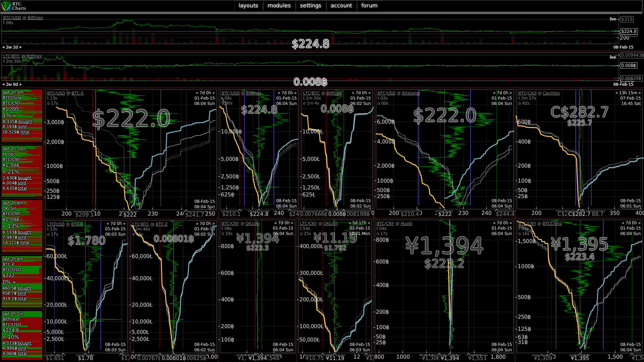Click the BTC Charts logo icon
This screenshot has height=362, width=644.
(6, 6)
